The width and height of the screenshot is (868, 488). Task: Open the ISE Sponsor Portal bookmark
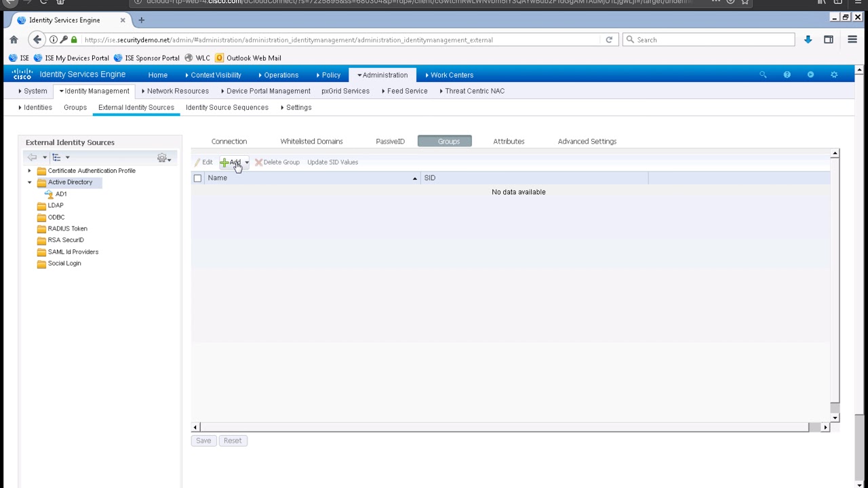147,58
